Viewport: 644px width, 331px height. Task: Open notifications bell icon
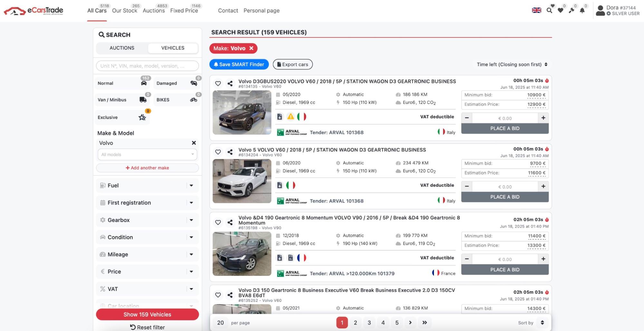pos(582,10)
